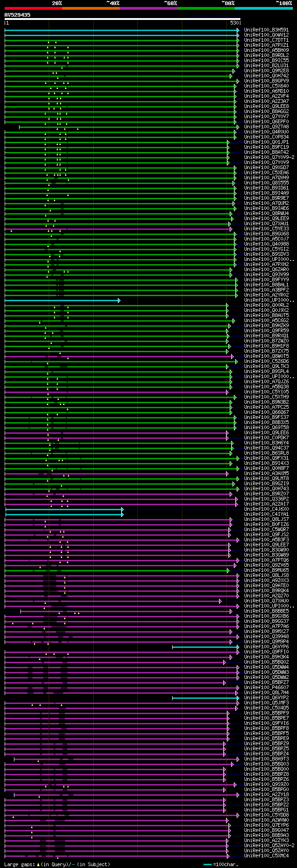Select the UniRef100_Q8W0T5 entry
The image size is (297, 868).
(266, 356)
